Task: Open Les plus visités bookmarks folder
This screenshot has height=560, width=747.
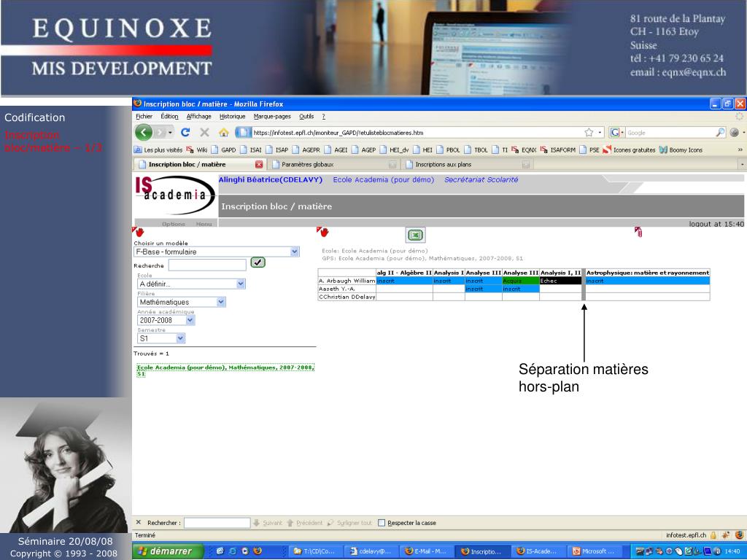Action: tap(158, 149)
